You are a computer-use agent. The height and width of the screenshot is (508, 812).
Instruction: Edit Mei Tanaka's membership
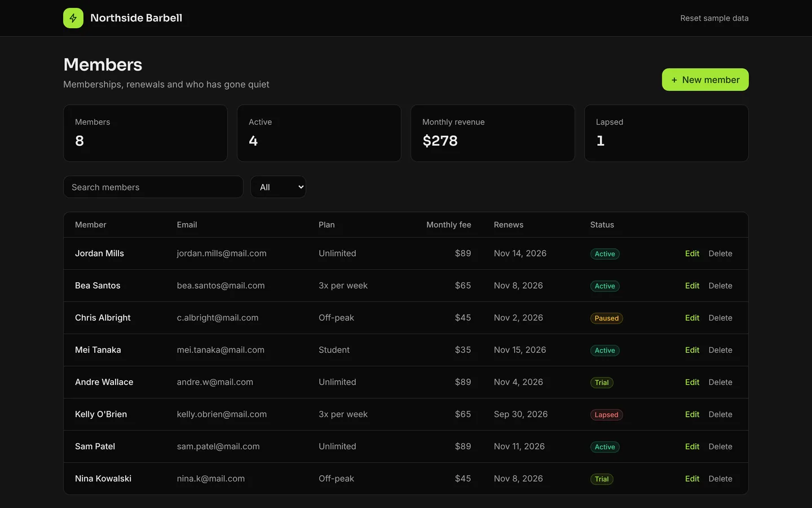pyautogui.click(x=692, y=350)
